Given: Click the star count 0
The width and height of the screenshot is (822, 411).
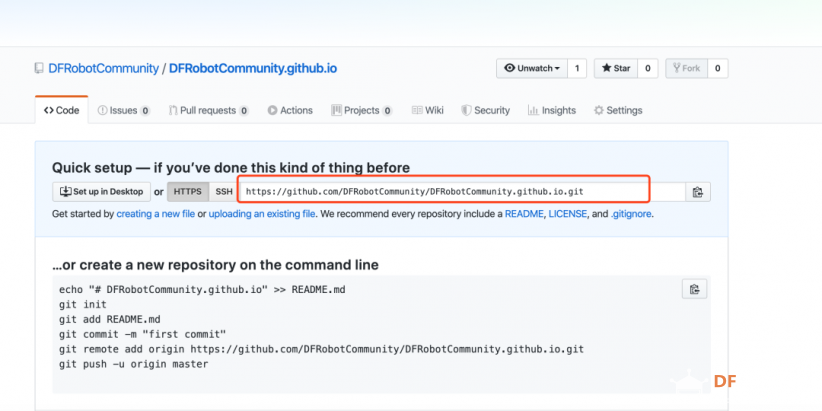Looking at the screenshot, I should coord(647,68).
